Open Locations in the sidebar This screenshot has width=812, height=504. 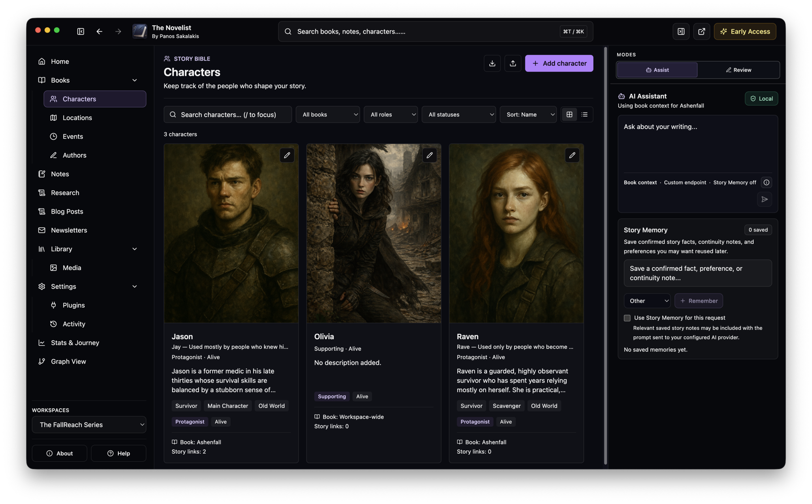tap(95, 118)
